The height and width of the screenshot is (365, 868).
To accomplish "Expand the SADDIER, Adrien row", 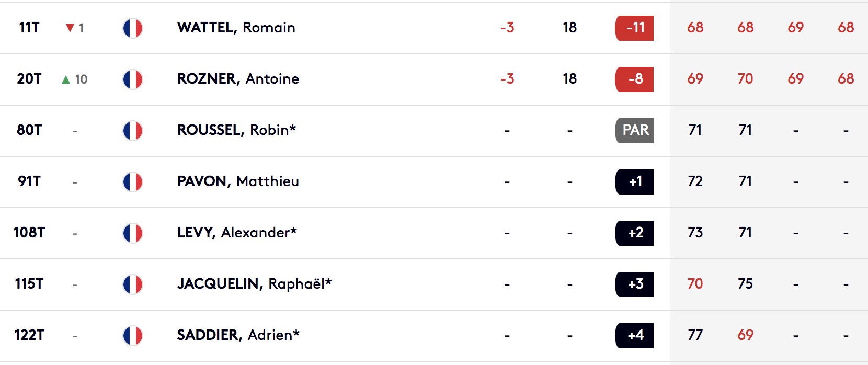I will point(434,336).
